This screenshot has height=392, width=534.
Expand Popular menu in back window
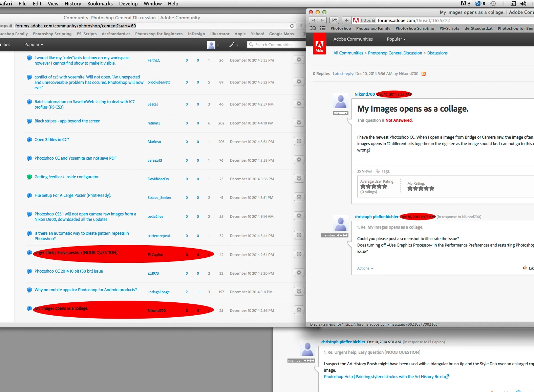[34, 45]
